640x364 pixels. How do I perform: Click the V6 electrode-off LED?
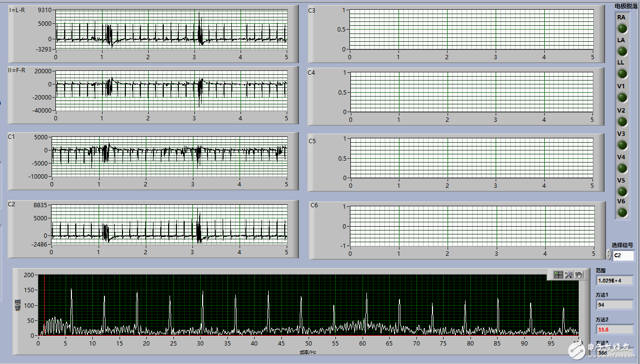[622, 212]
